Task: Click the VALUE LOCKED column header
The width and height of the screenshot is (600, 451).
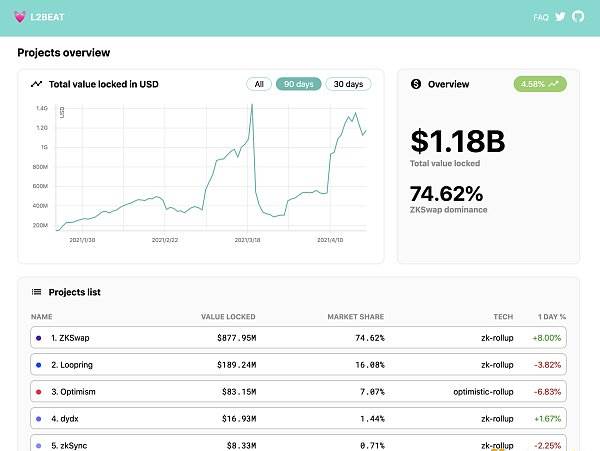Action: [x=228, y=317]
